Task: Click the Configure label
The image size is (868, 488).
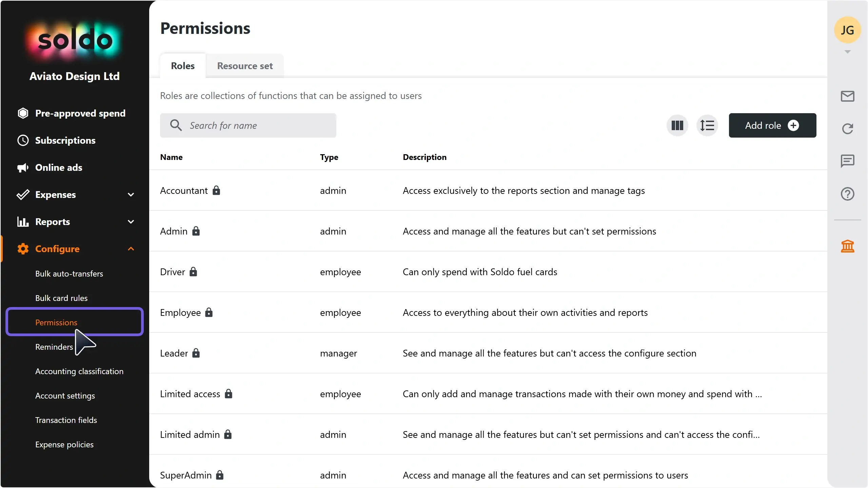Action: 57,249
